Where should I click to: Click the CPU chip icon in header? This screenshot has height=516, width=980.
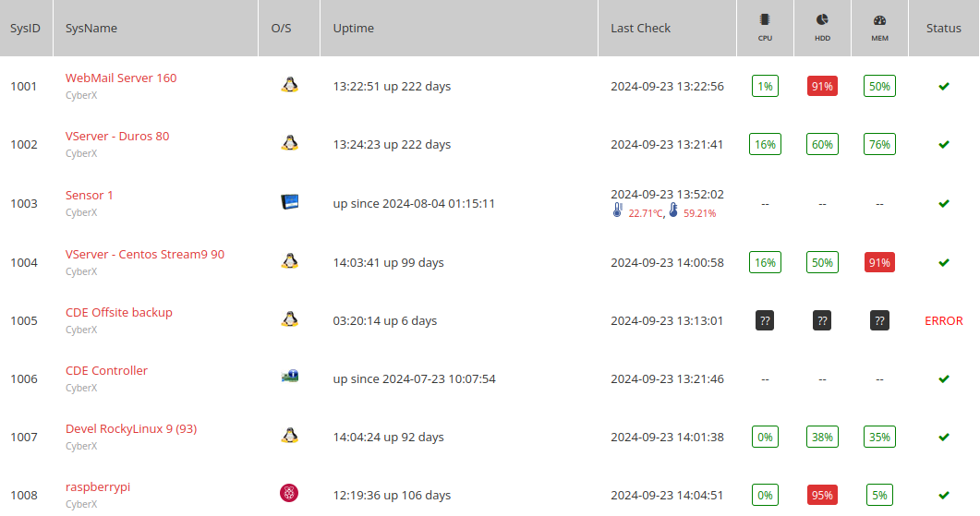coord(765,20)
